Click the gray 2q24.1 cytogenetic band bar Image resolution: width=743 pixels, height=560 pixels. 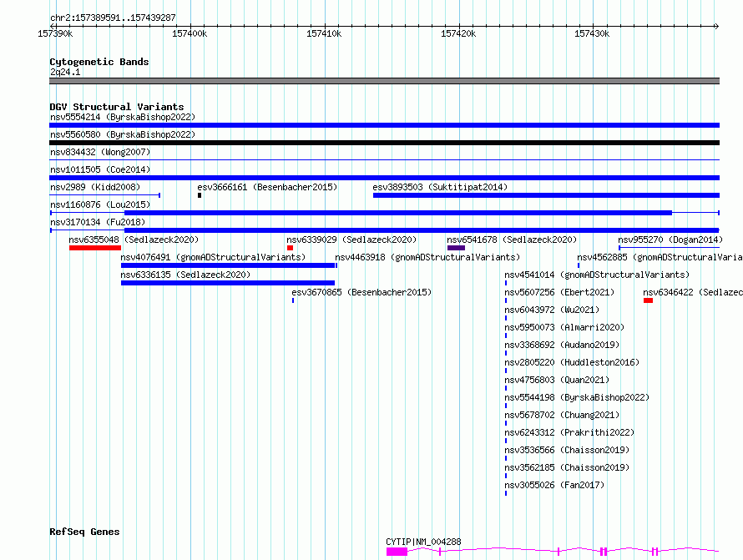(x=384, y=81)
